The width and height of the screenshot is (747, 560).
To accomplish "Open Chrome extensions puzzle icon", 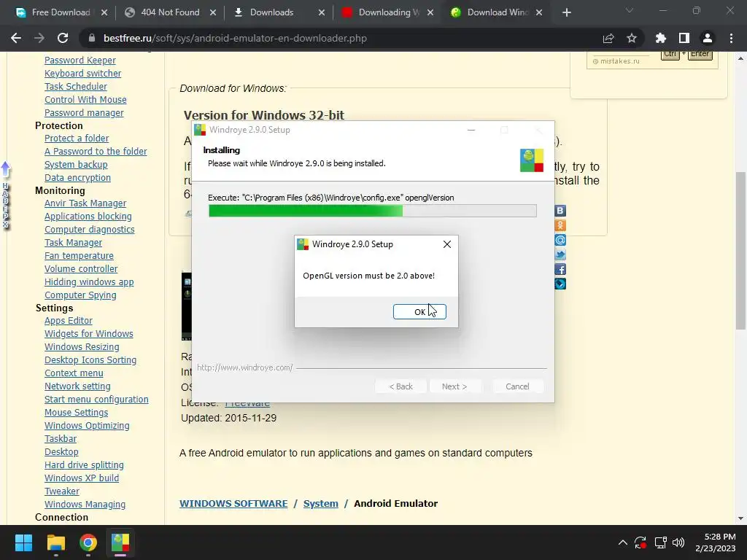I will click(x=661, y=38).
